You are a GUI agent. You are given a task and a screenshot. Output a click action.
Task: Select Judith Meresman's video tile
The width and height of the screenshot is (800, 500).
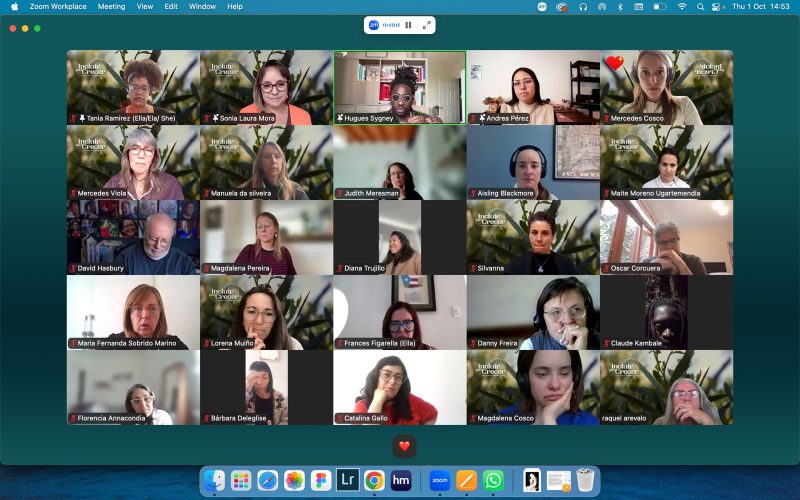[399, 162]
